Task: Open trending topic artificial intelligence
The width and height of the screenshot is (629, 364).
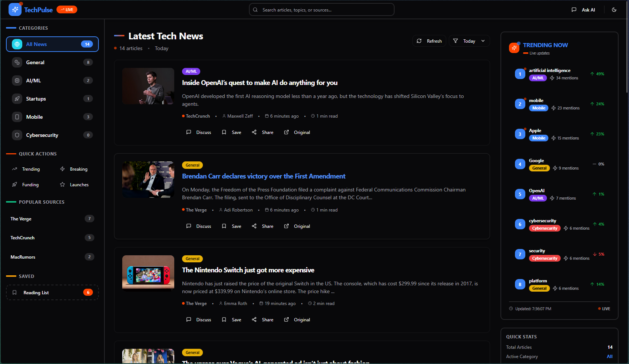Action: (x=559, y=74)
